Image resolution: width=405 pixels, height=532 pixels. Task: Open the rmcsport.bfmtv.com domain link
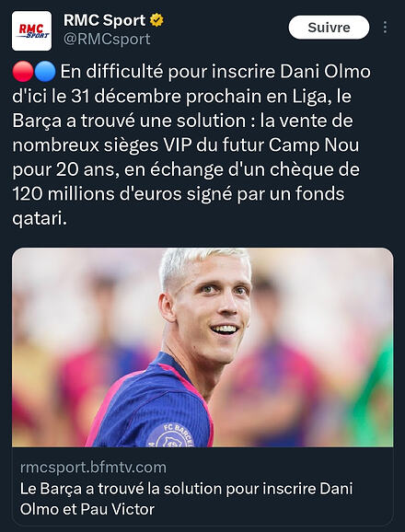tap(93, 468)
